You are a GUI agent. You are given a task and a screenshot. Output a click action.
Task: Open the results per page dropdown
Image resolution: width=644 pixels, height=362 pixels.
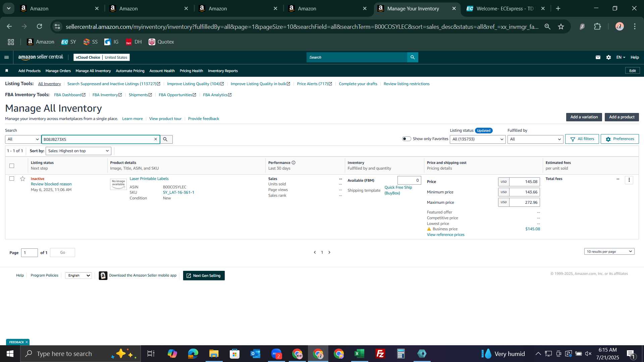(609, 251)
